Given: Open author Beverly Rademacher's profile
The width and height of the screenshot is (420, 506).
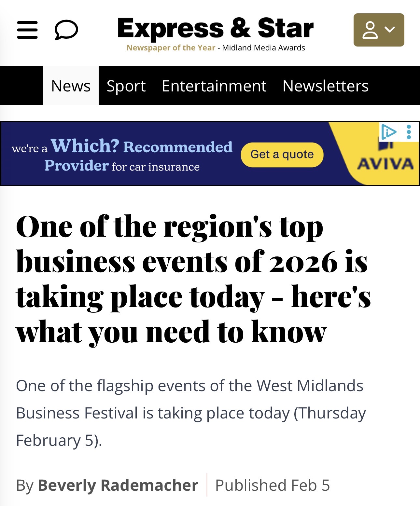Looking at the screenshot, I should point(118,485).
